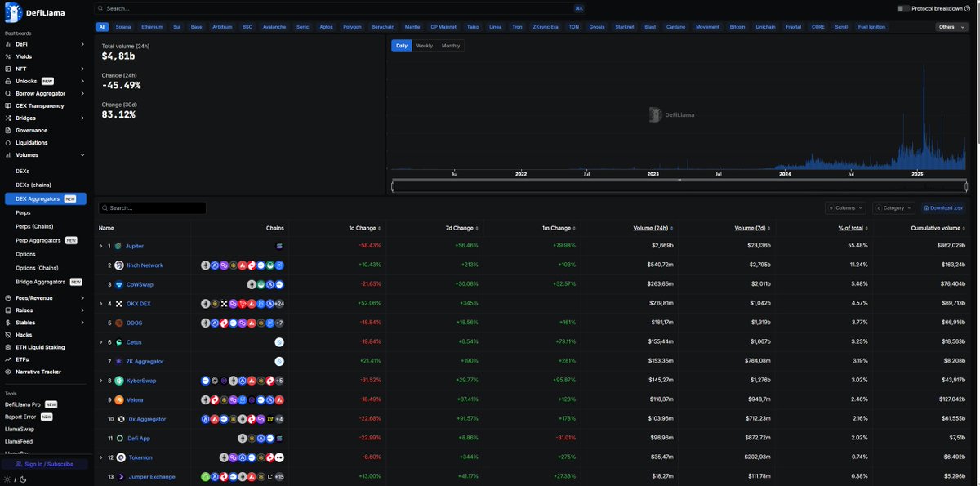This screenshot has width=980, height=486.
Task: Focus the table protocol search field
Action: point(152,208)
